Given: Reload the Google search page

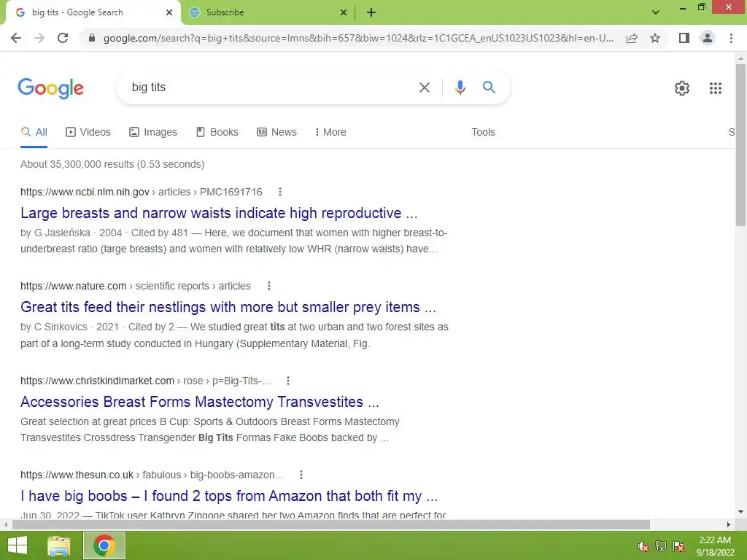Looking at the screenshot, I should (63, 38).
